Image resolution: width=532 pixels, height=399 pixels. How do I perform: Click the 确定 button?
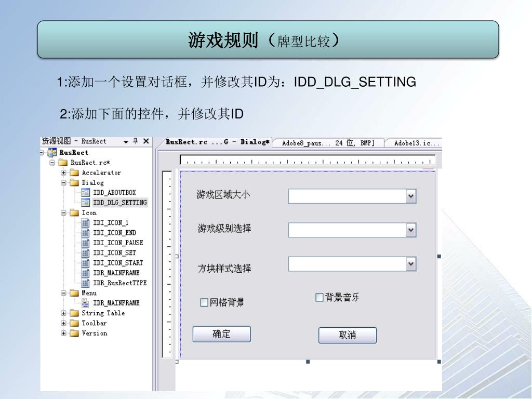point(221,334)
